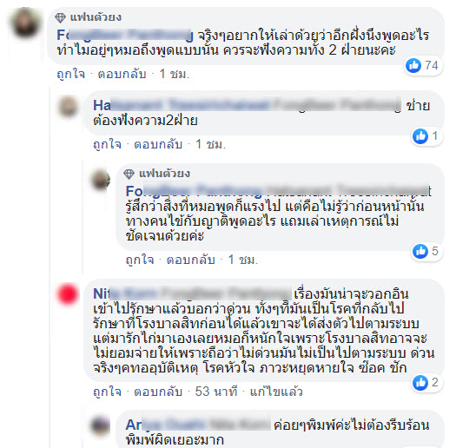Open the red circle profile avatar
Screen dimensions: 476x448
[x=68, y=293]
